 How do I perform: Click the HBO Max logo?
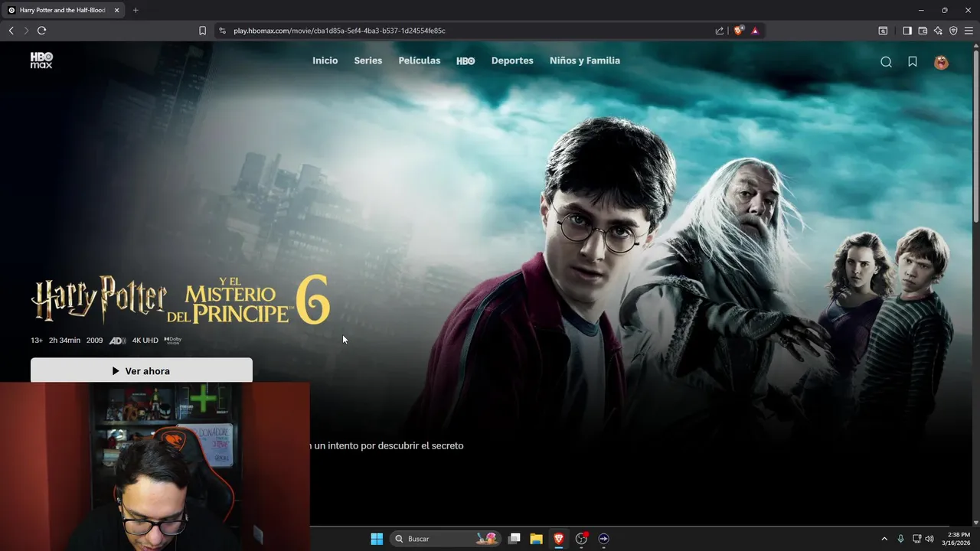41,60
